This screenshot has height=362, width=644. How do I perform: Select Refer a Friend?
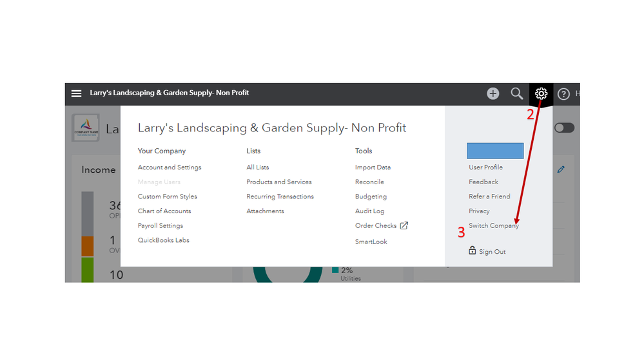pyautogui.click(x=489, y=196)
